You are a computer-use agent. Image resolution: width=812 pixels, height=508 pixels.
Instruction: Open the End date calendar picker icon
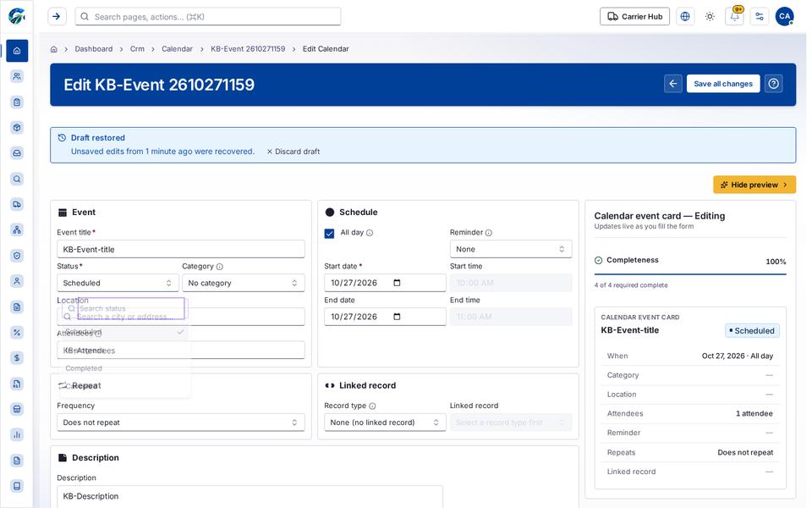(x=398, y=317)
